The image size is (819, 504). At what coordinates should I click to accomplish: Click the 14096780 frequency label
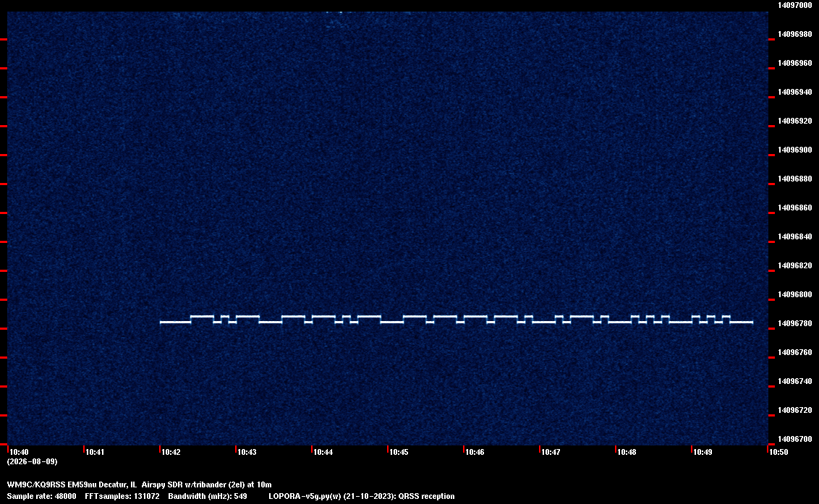pyautogui.click(x=794, y=323)
